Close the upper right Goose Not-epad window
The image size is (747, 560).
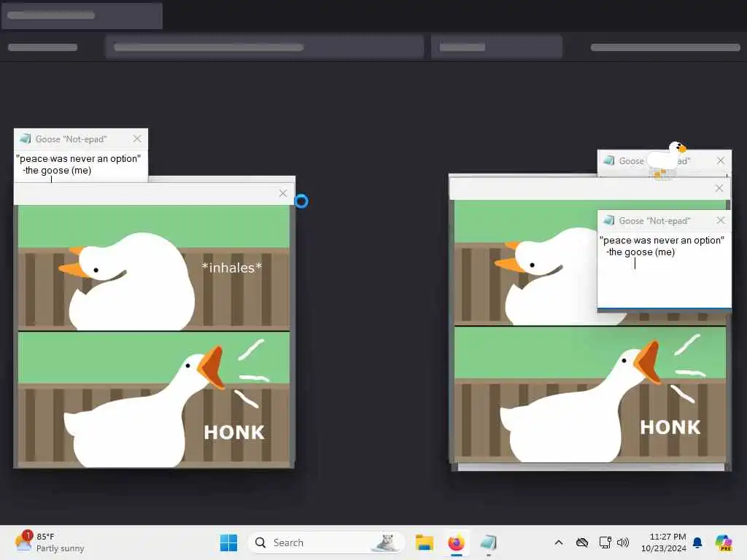click(x=721, y=161)
